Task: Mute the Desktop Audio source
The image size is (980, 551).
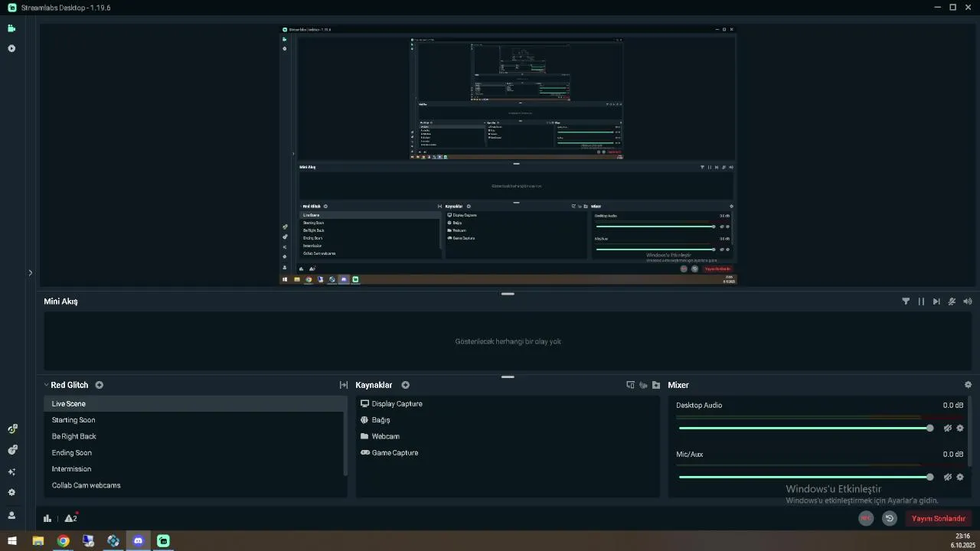Action: [947, 429]
